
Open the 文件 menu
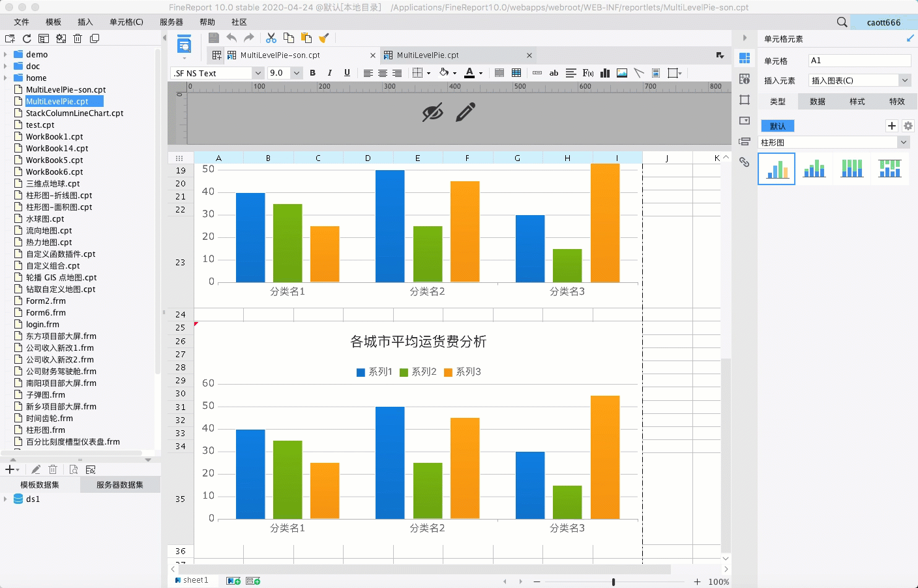tap(22, 22)
